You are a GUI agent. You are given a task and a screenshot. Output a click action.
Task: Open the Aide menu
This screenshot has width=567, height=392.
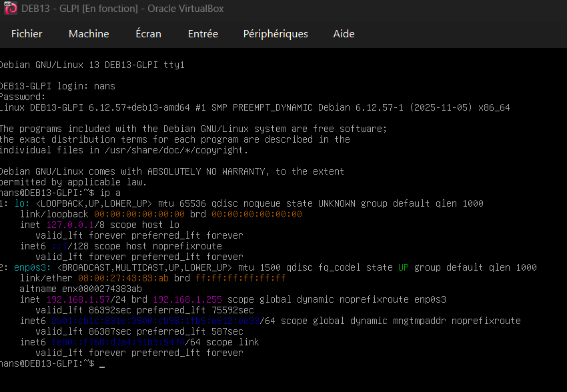pos(344,33)
